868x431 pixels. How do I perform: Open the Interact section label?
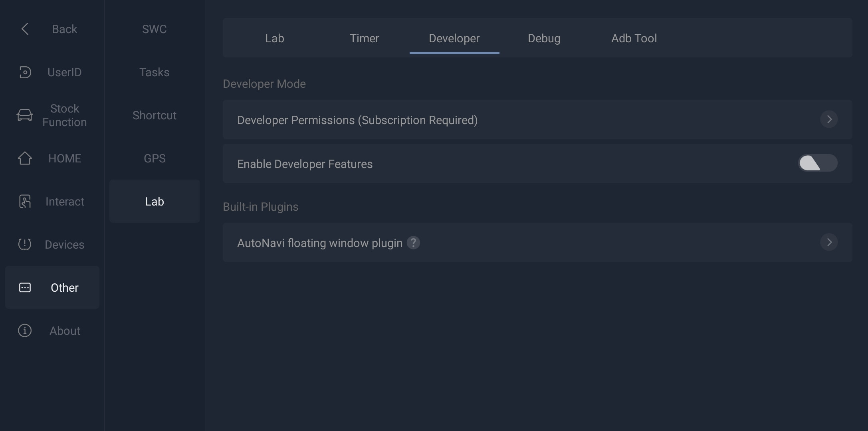[64, 202]
